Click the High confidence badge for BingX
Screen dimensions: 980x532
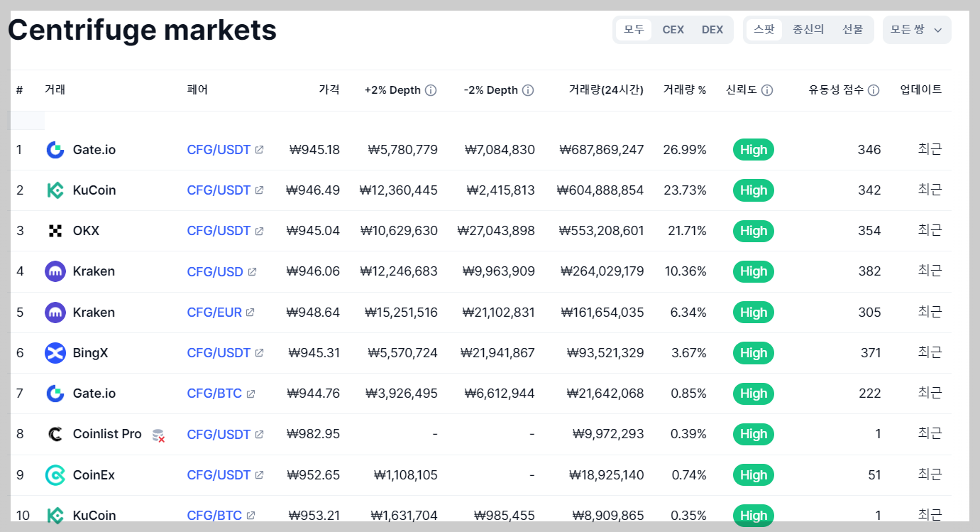(753, 353)
